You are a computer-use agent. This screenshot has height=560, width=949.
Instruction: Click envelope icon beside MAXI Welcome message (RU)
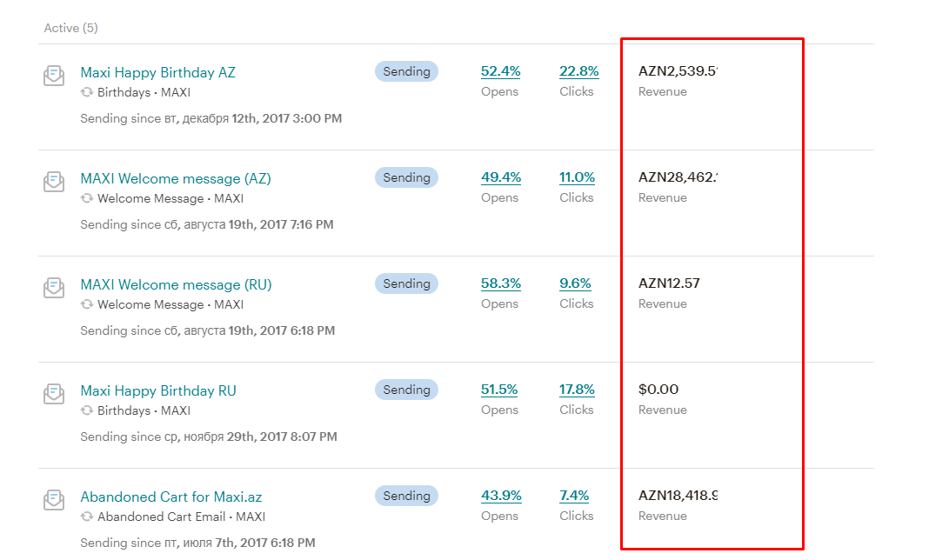54,288
